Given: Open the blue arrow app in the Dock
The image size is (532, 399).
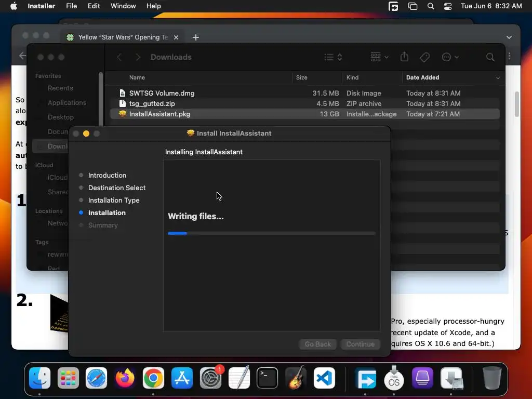Looking at the screenshot, I should [x=365, y=378].
